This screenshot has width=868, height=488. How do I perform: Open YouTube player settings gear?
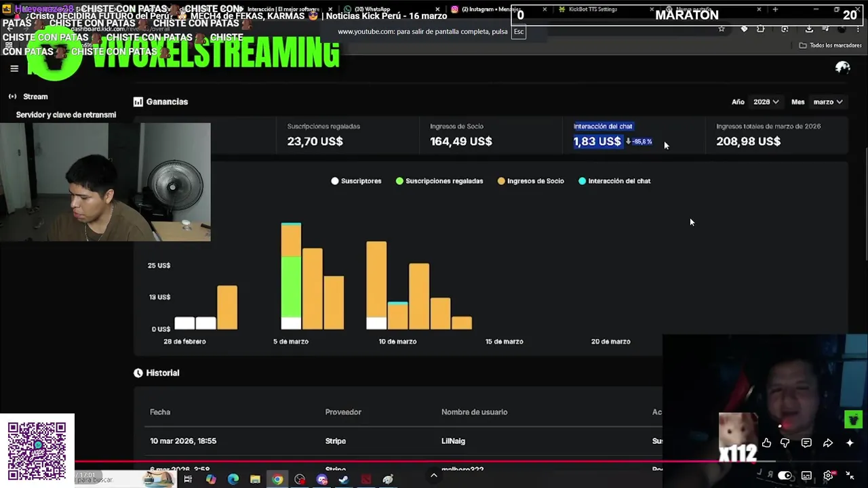(829, 476)
